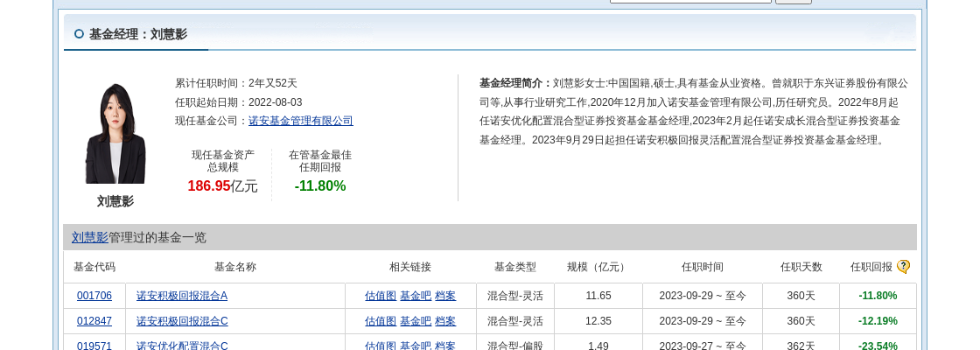Open 基金吧 for 诺安积极回报混合A
The height and width of the screenshot is (350, 980).
pos(415,296)
